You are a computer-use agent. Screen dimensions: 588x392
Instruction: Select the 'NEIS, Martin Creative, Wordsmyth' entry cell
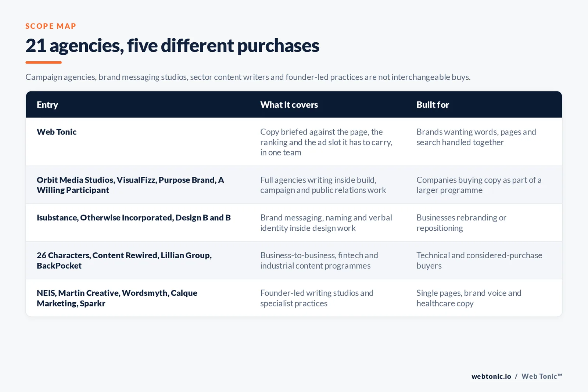point(117,298)
